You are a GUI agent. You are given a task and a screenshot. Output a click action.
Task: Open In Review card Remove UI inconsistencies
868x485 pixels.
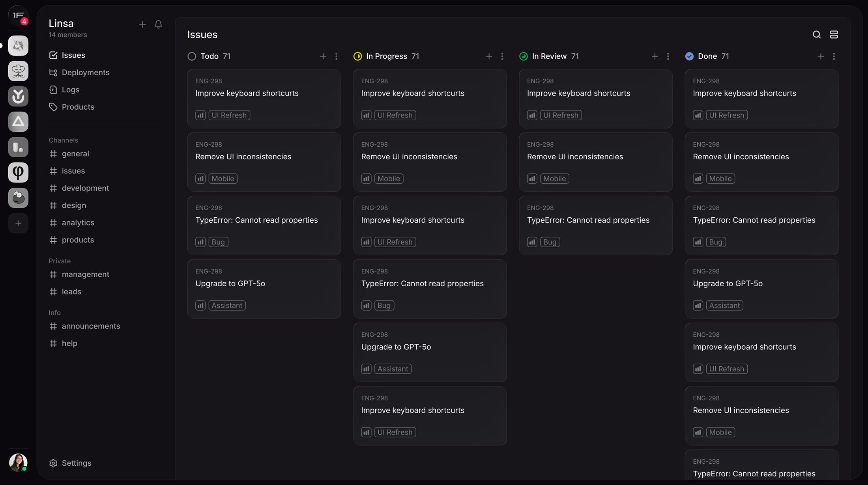click(x=596, y=162)
